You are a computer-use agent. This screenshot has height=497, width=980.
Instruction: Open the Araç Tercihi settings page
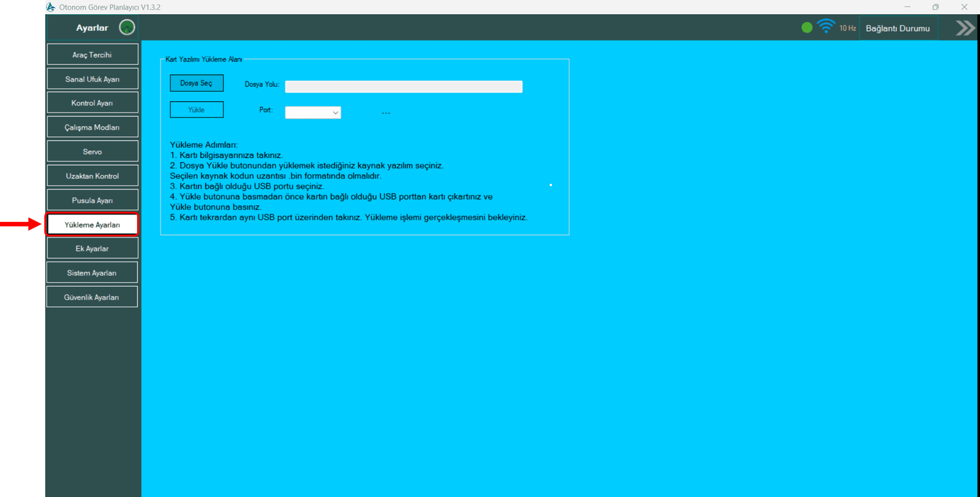click(92, 55)
